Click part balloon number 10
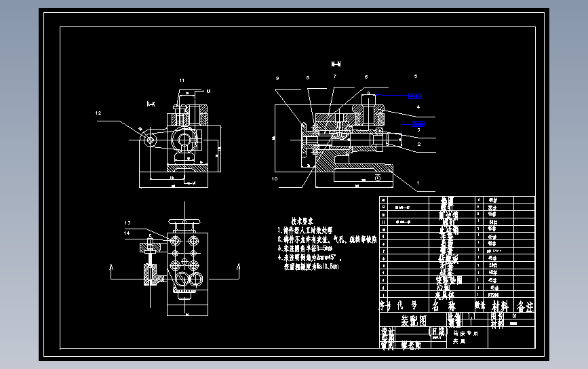 click(275, 178)
